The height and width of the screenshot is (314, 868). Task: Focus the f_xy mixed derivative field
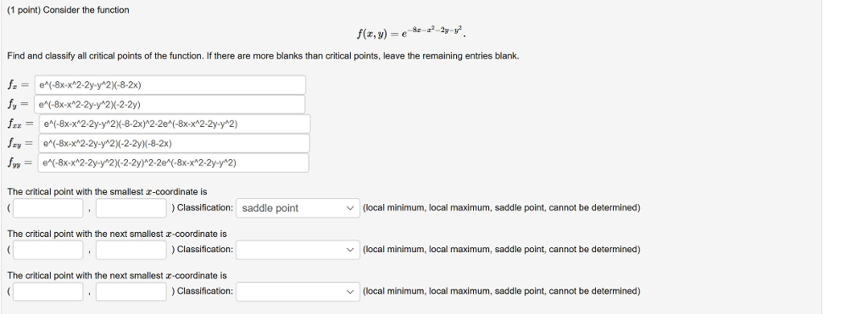[174, 143]
